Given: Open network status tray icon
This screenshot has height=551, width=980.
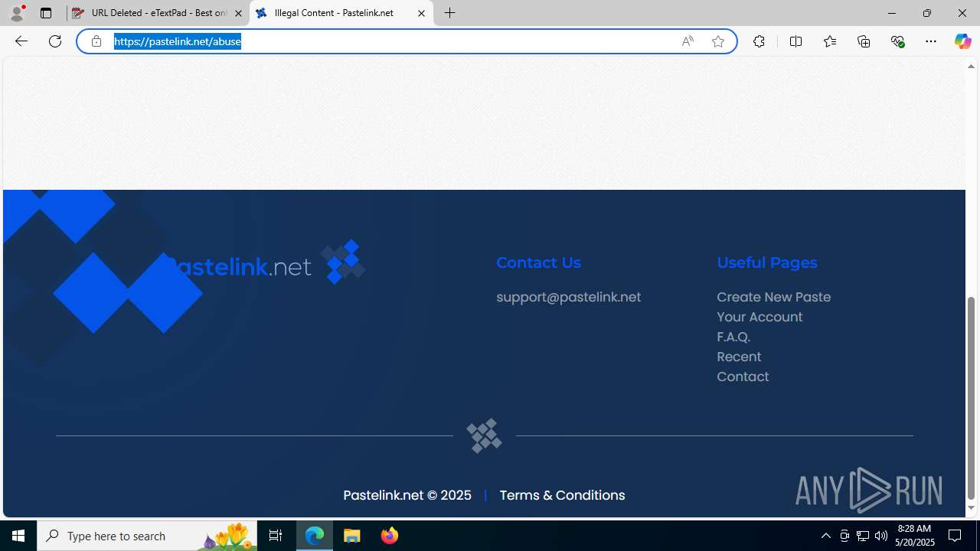Looking at the screenshot, I should point(862,536).
